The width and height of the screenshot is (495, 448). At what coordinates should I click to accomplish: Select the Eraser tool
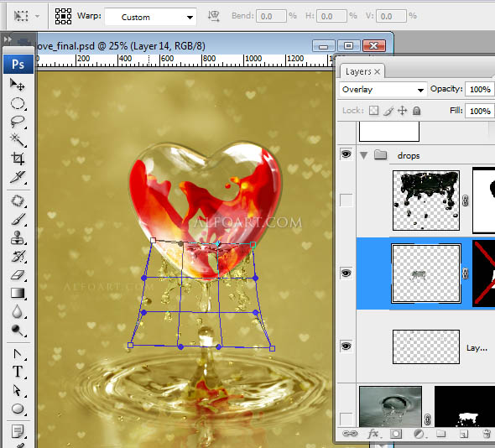pos(18,274)
